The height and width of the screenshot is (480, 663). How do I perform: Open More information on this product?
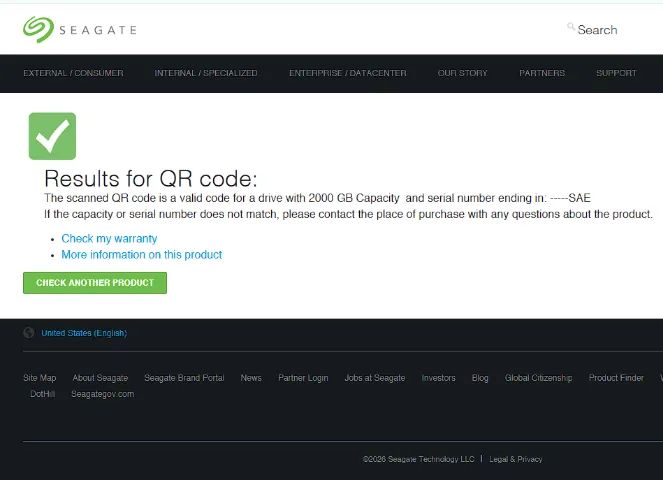[x=142, y=255]
